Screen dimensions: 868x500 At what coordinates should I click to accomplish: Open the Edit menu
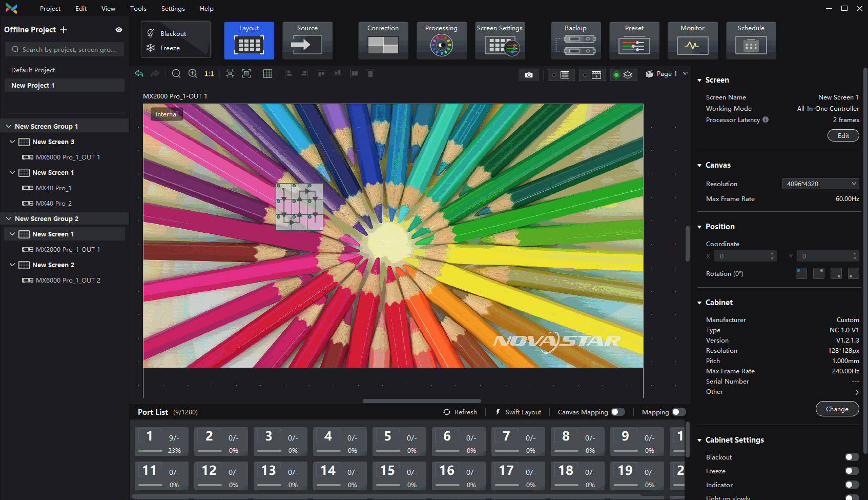coord(81,8)
